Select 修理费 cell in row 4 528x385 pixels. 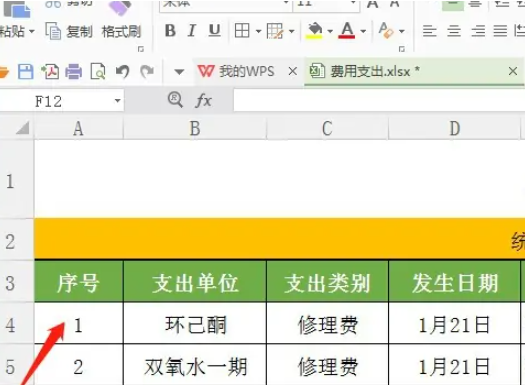pyautogui.click(x=327, y=323)
